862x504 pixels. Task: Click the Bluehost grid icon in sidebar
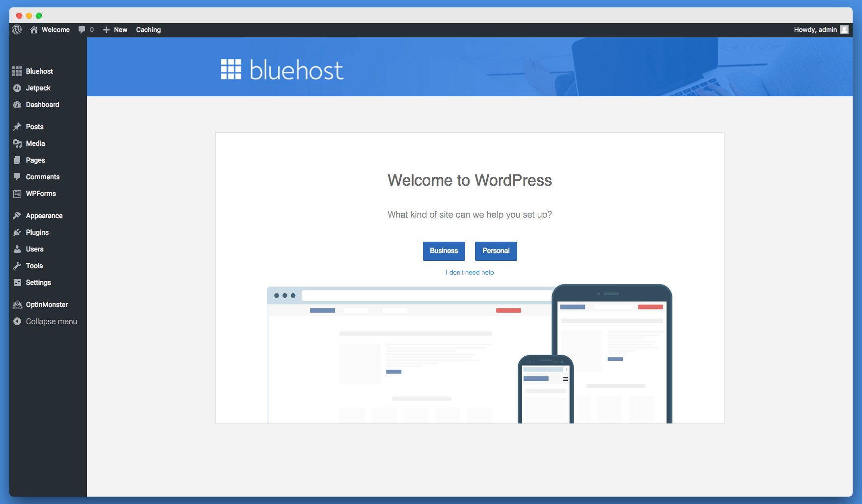17,71
